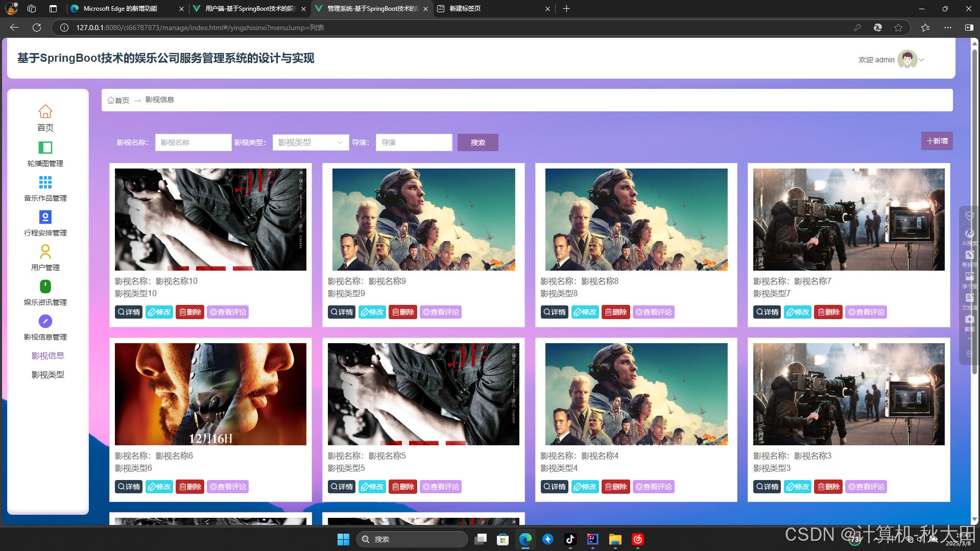Open a new browser tab
This screenshot has height=551, width=980.
[566, 9]
